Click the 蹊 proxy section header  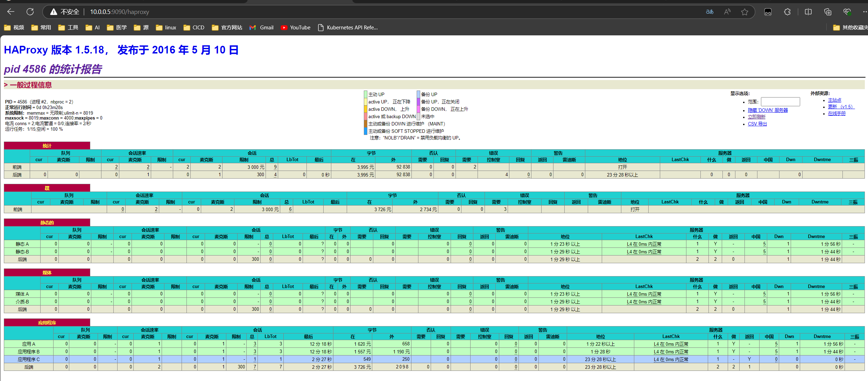[x=47, y=188]
